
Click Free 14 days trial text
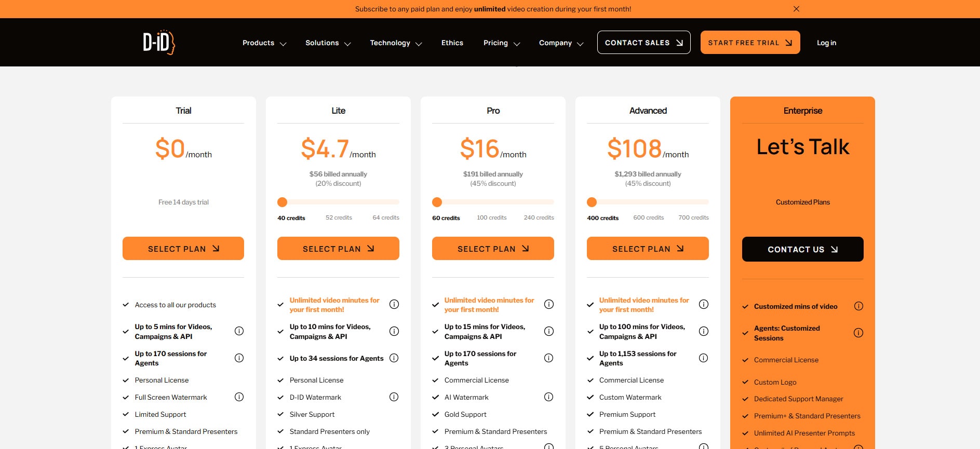tap(183, 202)
